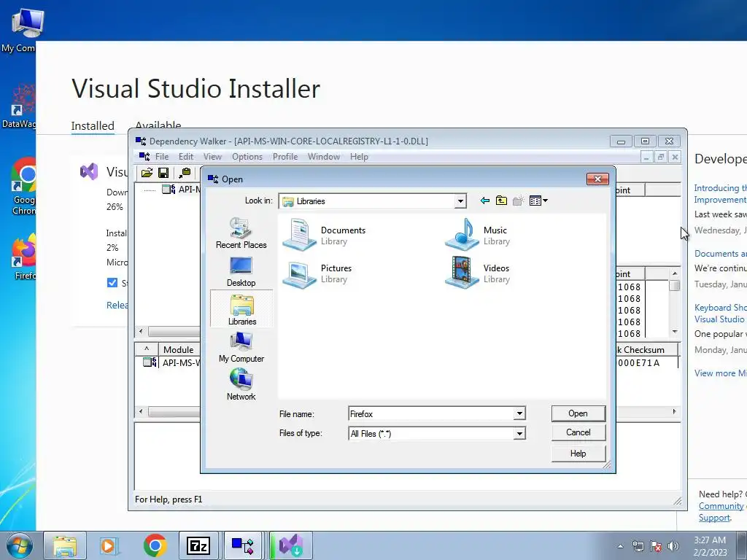Viewport: 747px width, 560px height.
Task: Click the Cancel button in Open dialog
Action: (x=578, y=432)
